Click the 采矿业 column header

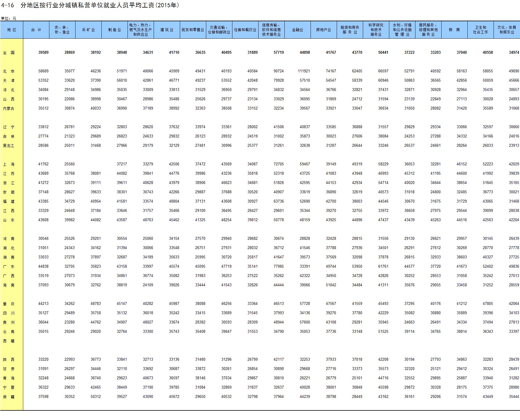coord(88,30)
